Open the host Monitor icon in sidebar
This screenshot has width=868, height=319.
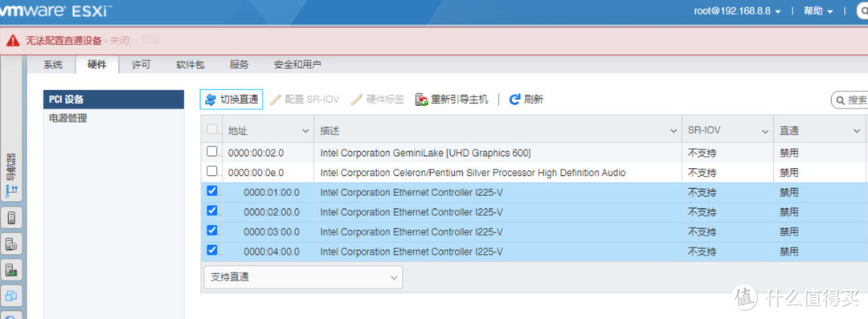[11, 270]
